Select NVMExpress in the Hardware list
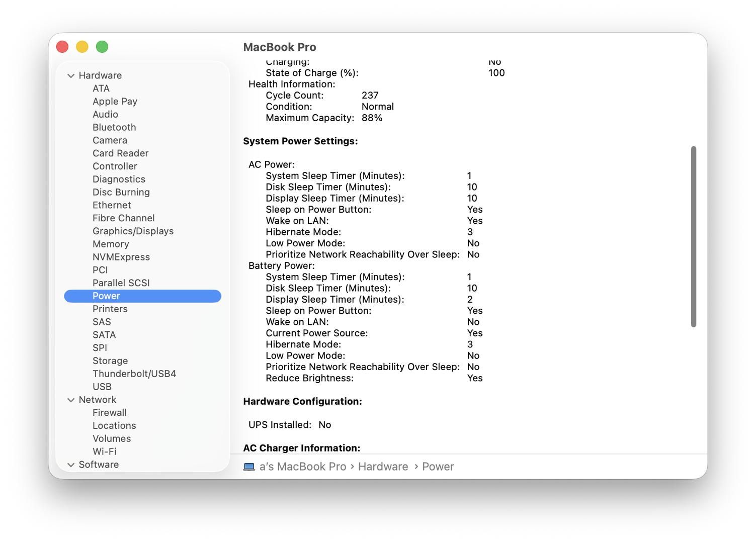This screenshot has width=756, height=543. point(121,257)
